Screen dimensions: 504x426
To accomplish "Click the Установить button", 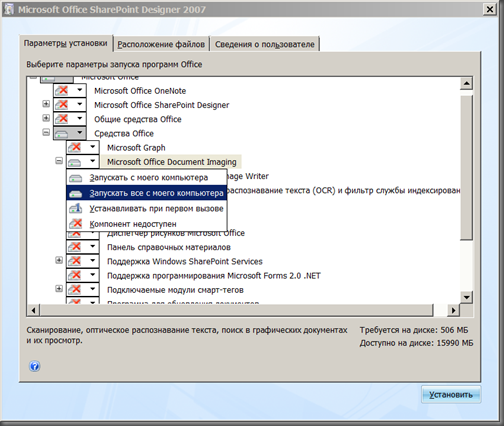I will pos(451,395).
